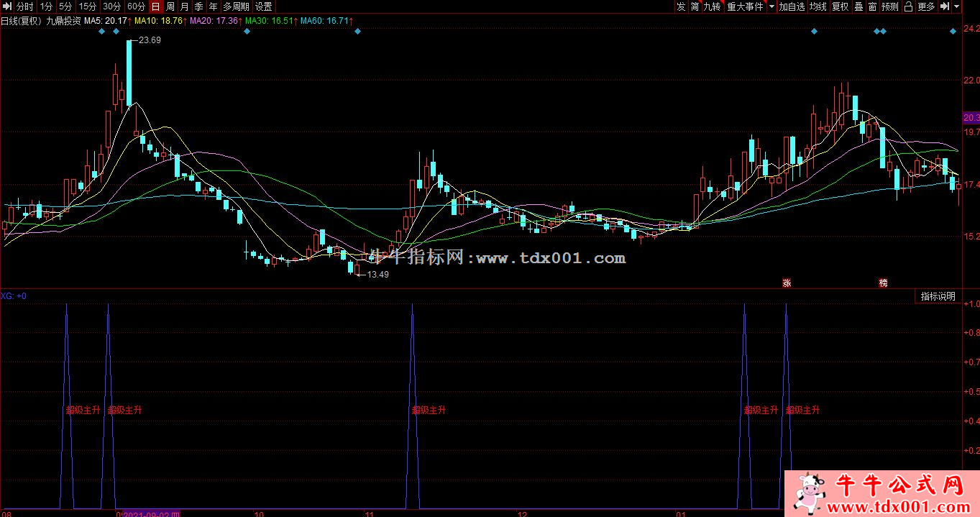Click 加自选 to add to watchlist
The height and width of the screenshot is (517, 980).
[x=792, y=6]
